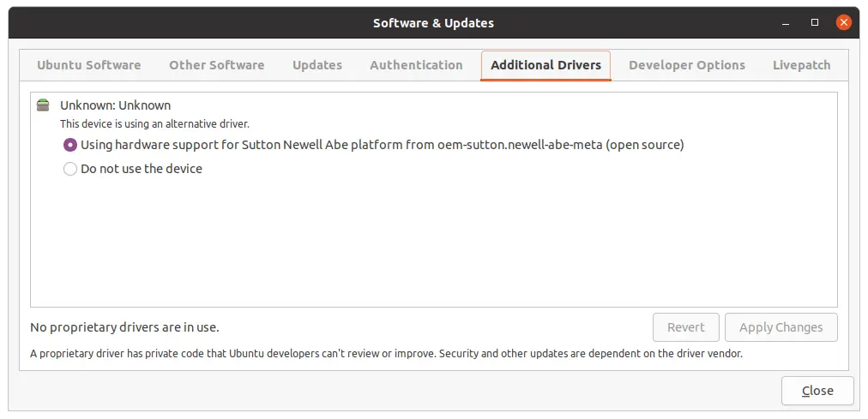Minimize the Software & Updates window
This screenshot has width=868, height=419.
786,22
